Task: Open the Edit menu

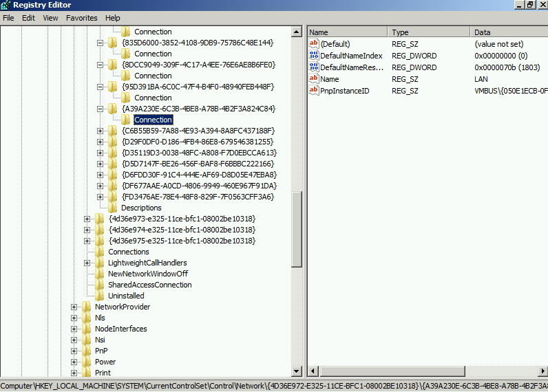Action: pyautogui.click(x=28, y=18)
